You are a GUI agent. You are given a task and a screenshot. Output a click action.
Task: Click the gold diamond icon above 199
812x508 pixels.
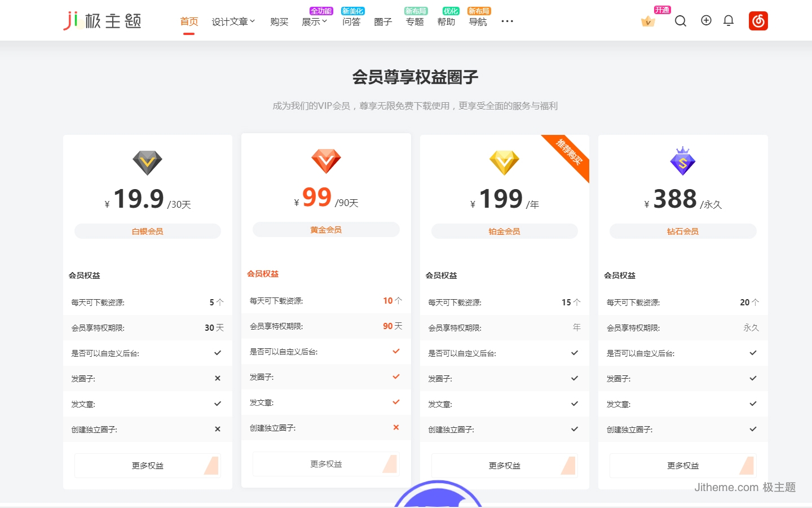[x=504, y=163]
